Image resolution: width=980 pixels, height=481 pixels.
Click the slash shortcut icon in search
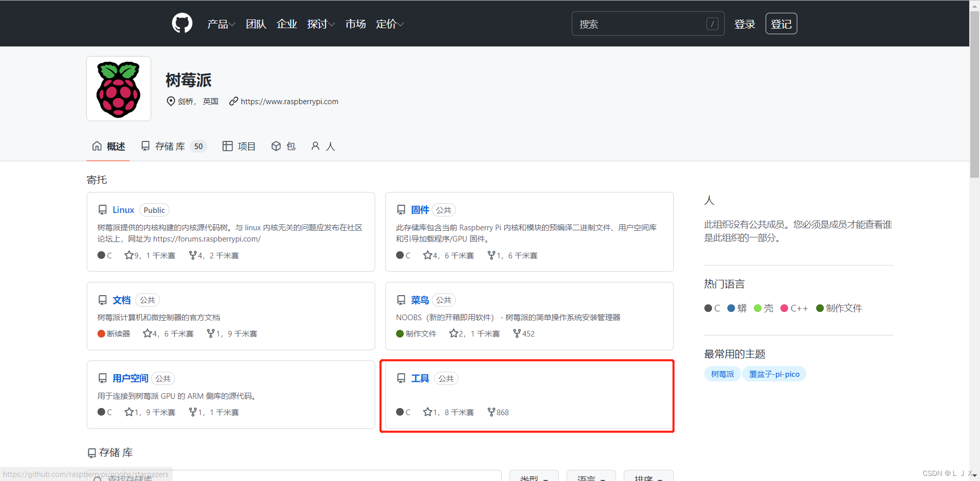tap(713, 24)
